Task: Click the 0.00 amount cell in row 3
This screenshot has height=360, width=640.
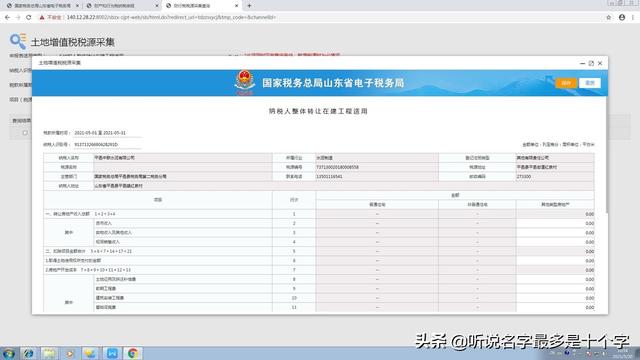Action: [555, 233]
